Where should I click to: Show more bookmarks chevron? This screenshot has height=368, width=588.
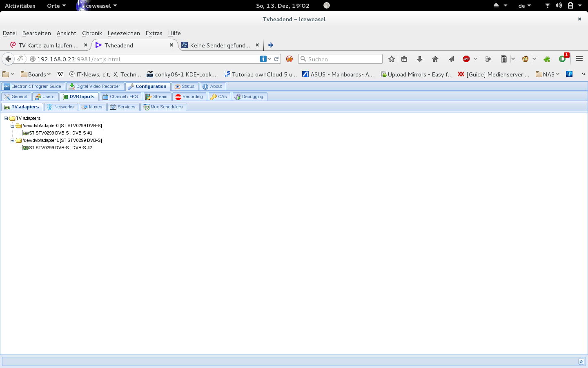584,74
